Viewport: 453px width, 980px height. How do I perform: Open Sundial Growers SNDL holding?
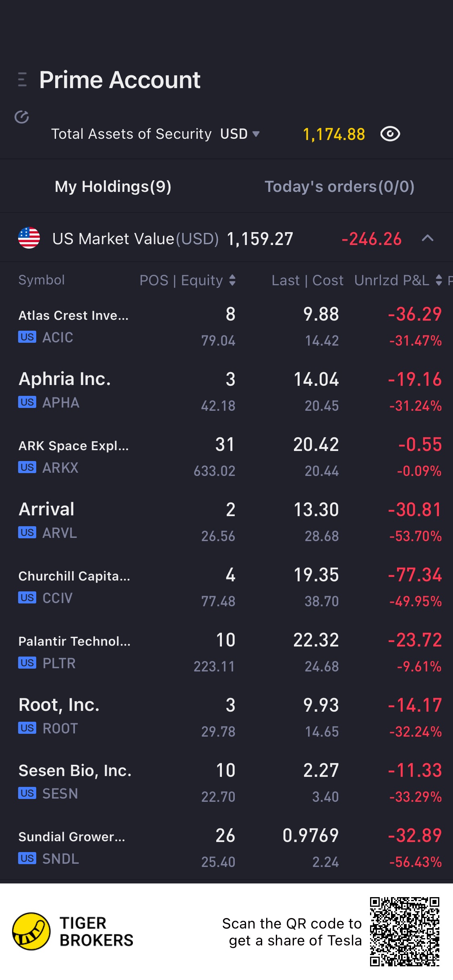(x=226, y=848)
